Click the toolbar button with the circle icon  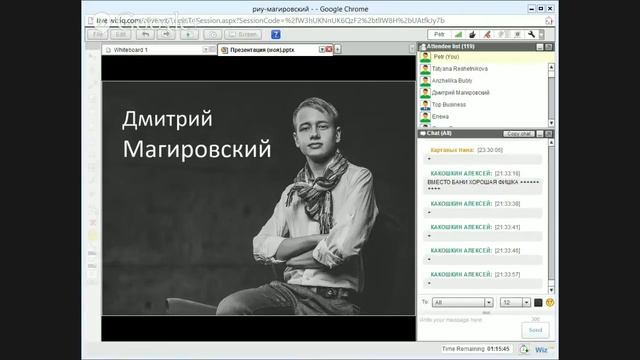point(213,35)
